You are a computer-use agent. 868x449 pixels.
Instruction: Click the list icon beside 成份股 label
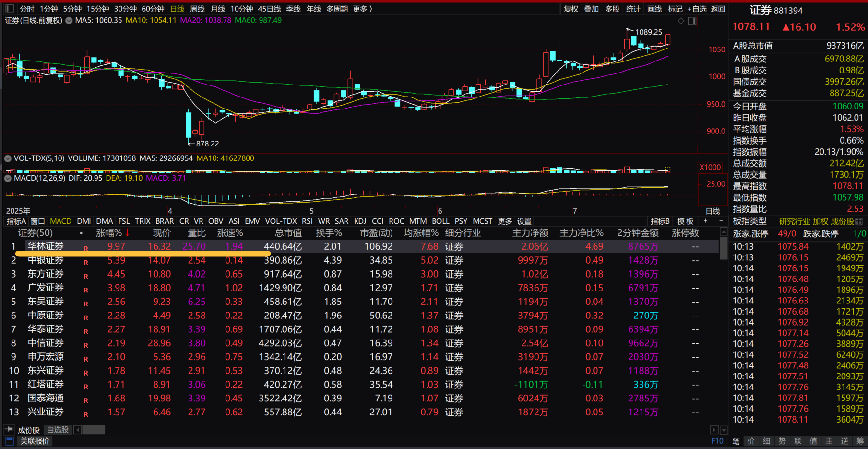pyautogui.click(x=859, y=221)
